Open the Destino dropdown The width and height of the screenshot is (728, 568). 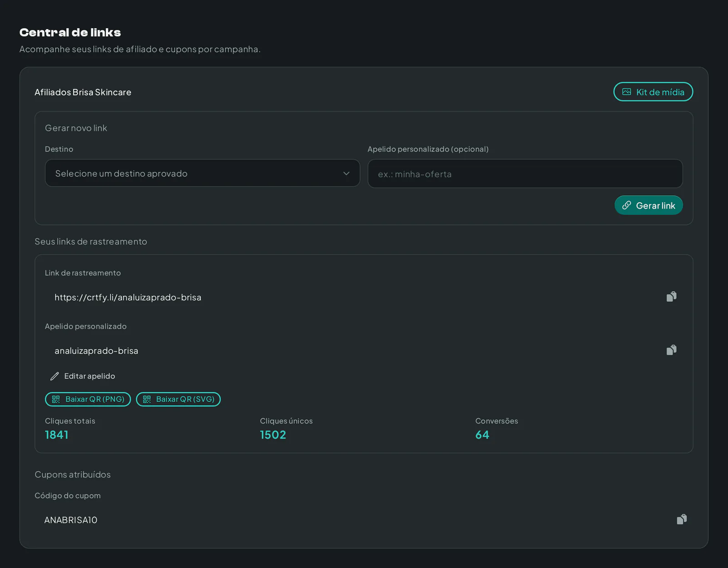point(202,173)
